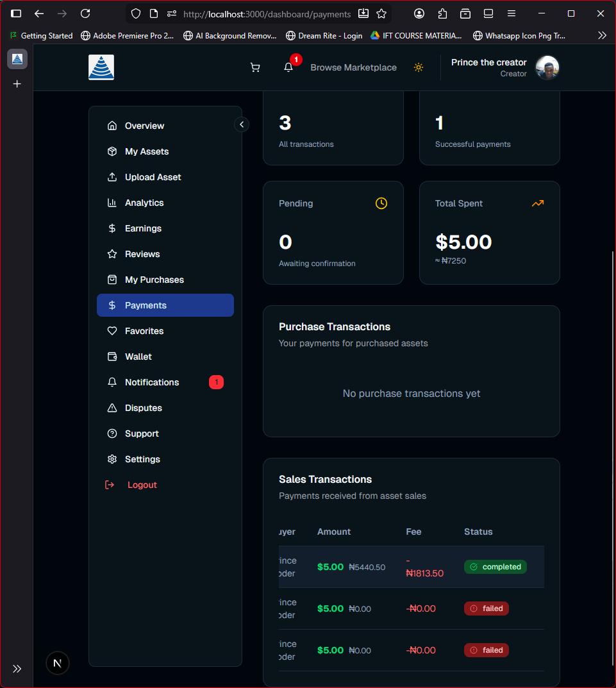Open My Assets sidebar item

(147, 151)
